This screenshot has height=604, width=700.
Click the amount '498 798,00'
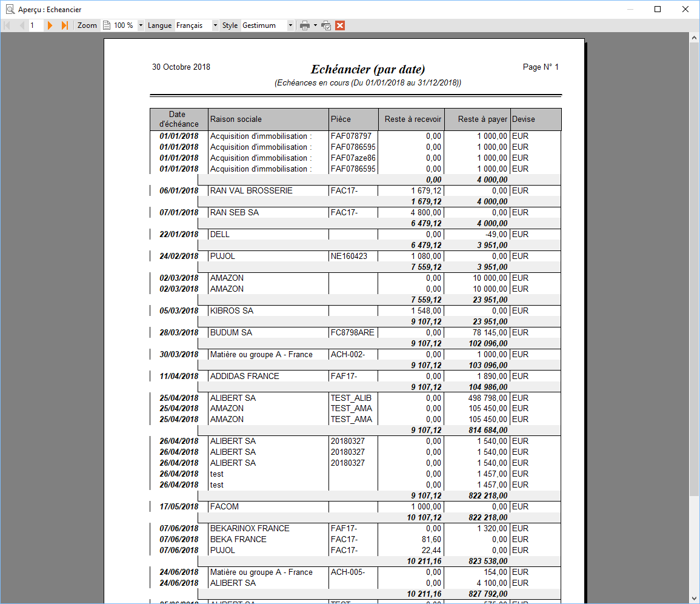pyautogui.click(x=487, y=398)
